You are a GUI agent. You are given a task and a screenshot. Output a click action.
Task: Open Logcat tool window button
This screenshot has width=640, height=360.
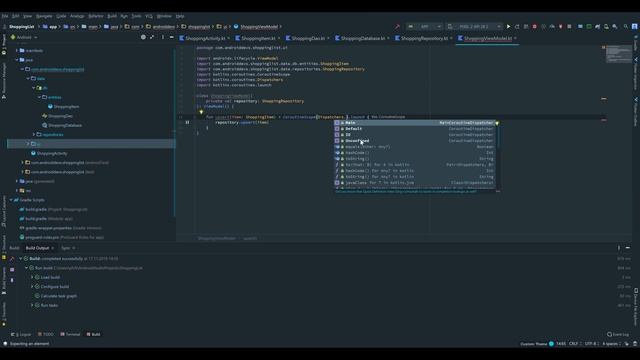[x=21, y=334]
